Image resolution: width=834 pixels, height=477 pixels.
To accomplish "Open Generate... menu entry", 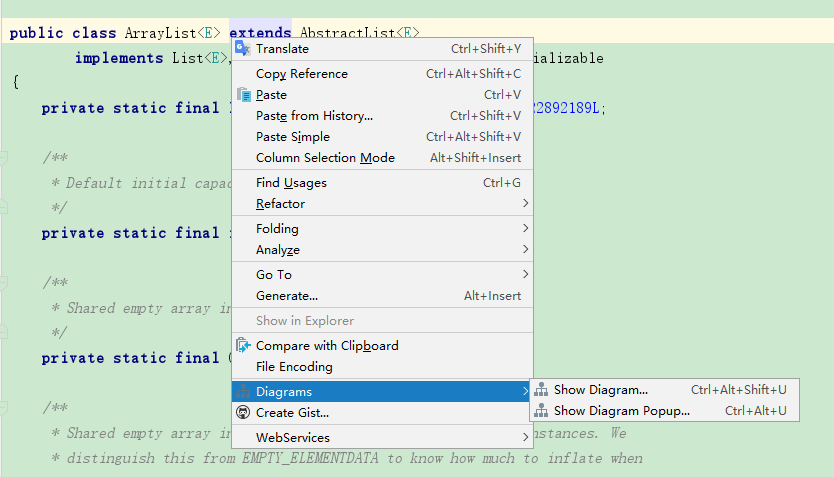I will [x=382, y=296].
